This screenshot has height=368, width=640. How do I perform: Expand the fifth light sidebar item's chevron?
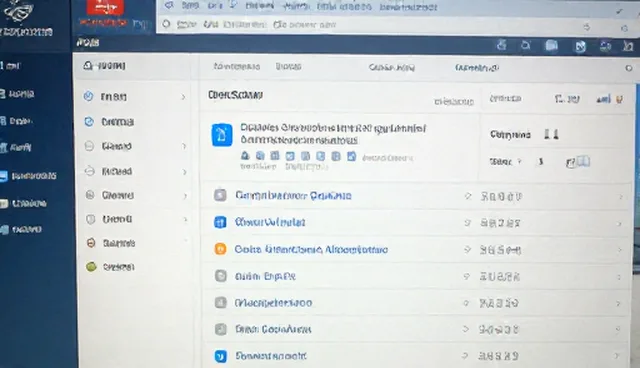tap(185, 196)
